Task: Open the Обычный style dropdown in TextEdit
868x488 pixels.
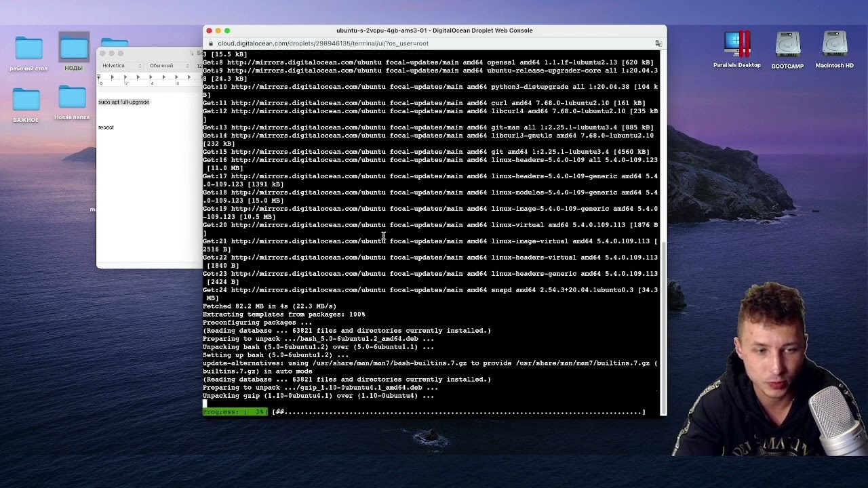Action: pos(168,66)
